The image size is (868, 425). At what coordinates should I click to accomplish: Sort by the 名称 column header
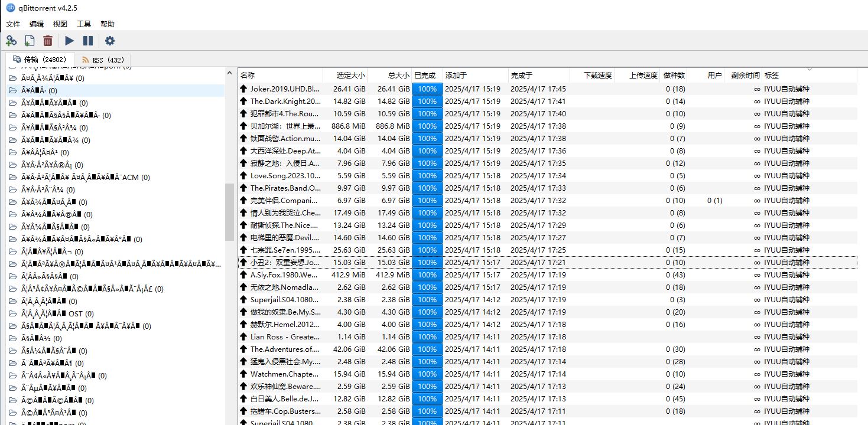281,75
